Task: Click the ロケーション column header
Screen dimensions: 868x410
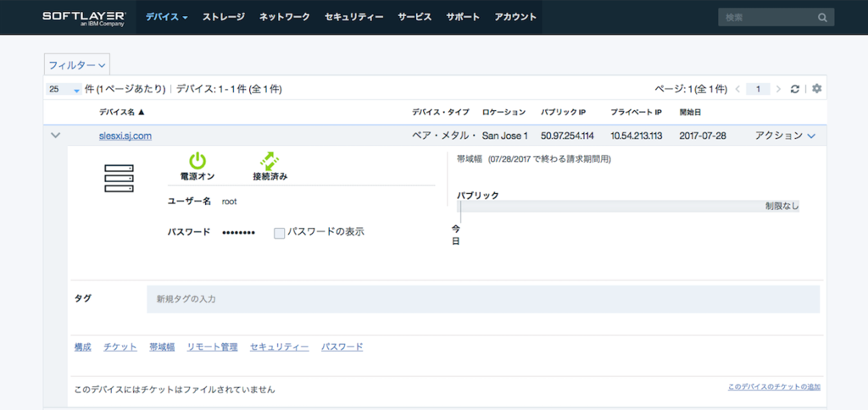Action: [x=504, y=113]
